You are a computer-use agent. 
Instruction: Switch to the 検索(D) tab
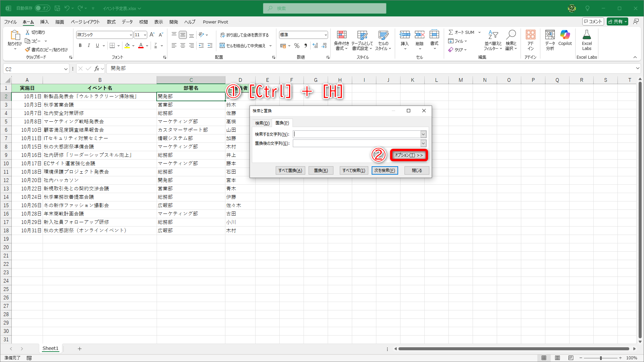(x=262, y=123)
